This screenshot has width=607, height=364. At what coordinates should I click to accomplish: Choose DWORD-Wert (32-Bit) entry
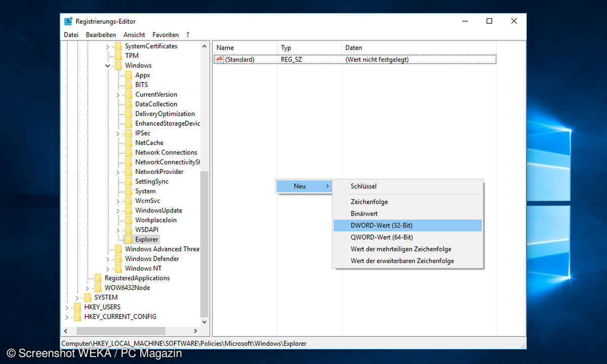coord(407,225)
